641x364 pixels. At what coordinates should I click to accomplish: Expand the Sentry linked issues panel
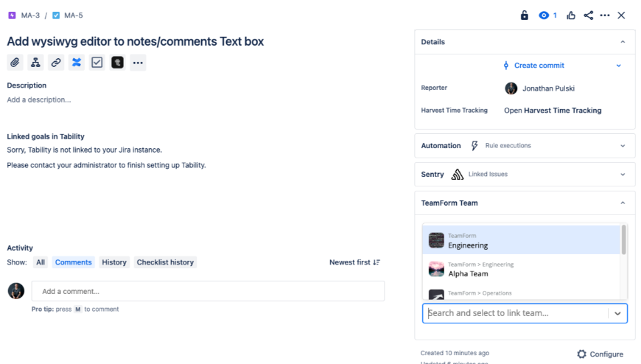coord(622,175)
